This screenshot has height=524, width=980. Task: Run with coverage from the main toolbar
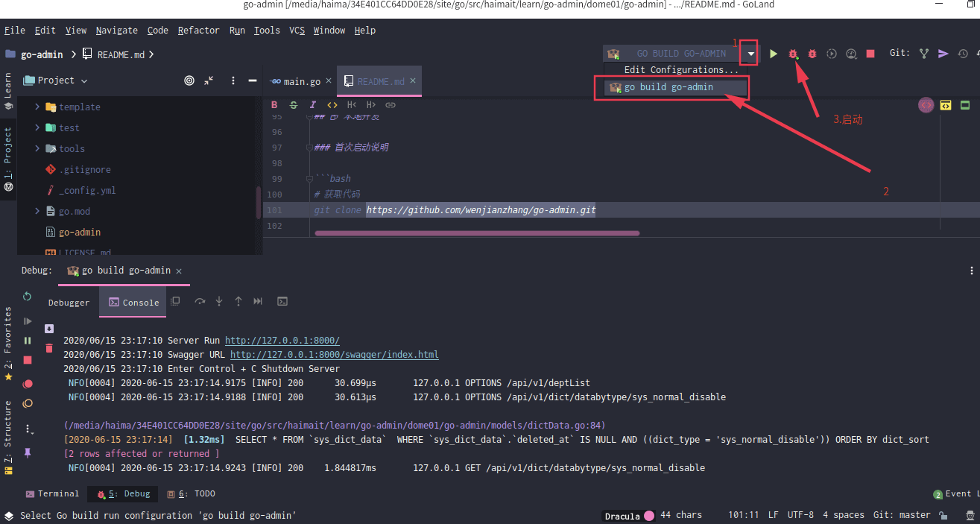point(832,54)
